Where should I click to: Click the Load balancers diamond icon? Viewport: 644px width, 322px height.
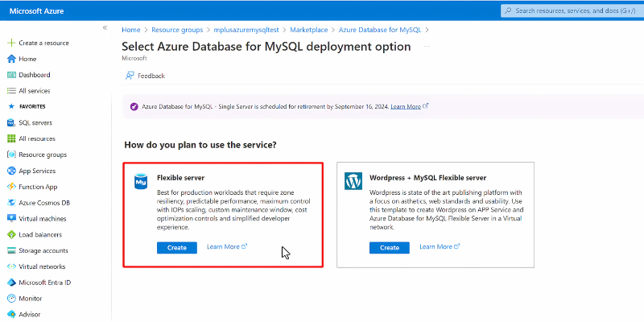click(x=11, y=234)
